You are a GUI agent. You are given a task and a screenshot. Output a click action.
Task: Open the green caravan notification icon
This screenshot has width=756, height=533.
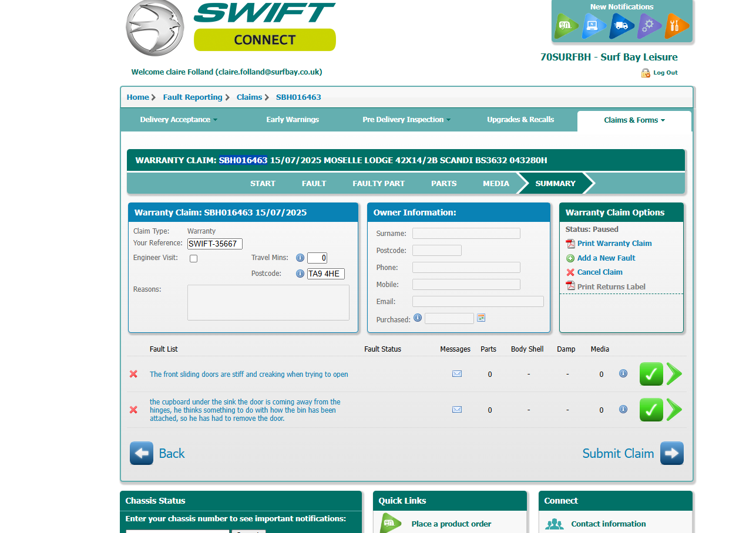click(x=566, y=26)
